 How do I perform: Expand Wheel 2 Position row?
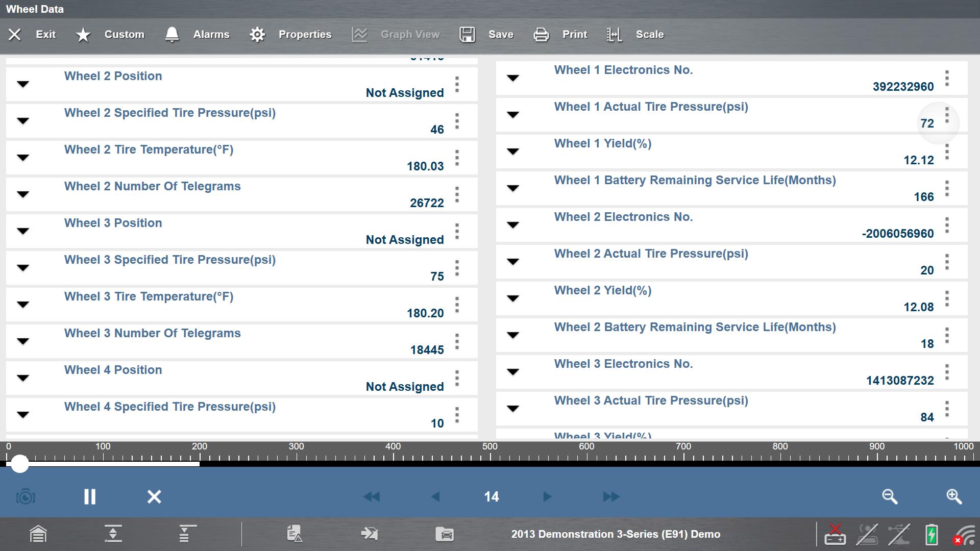(x=23, y=84)
